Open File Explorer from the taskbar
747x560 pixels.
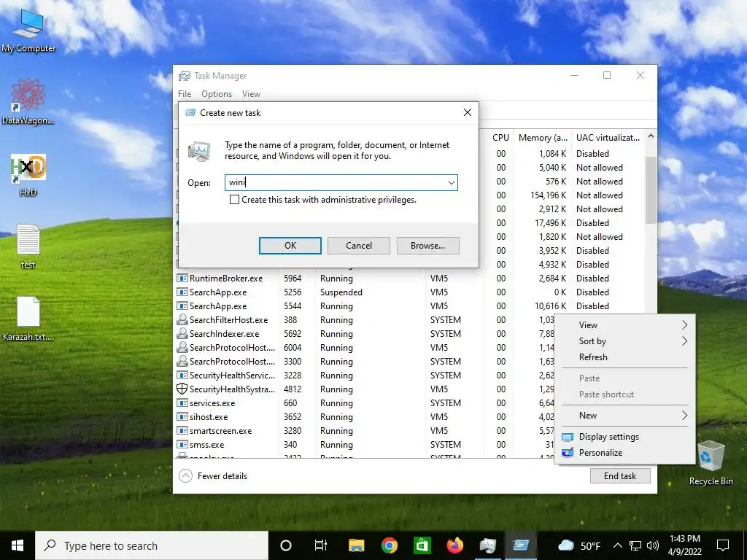tap(356, 545)
